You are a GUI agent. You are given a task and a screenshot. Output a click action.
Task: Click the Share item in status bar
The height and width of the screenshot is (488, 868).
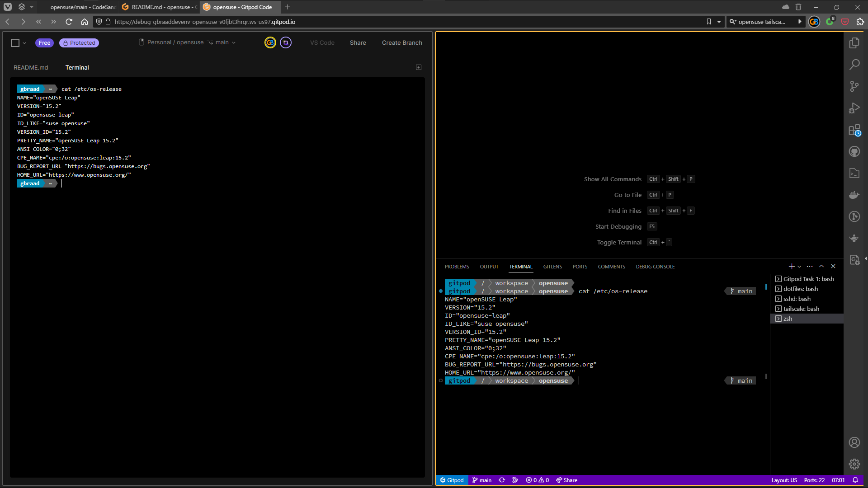point(566,480)
